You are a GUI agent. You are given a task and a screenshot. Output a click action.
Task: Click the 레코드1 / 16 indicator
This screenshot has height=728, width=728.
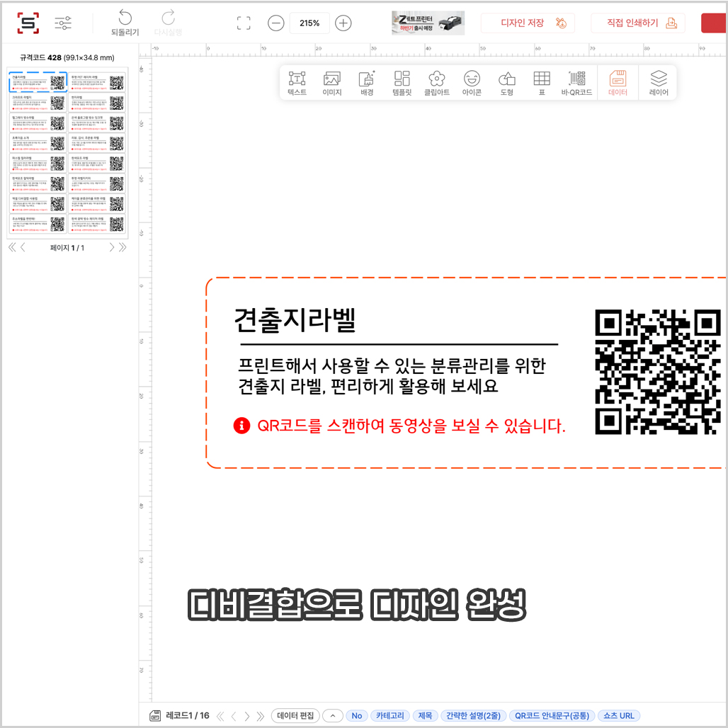(x=188, y=715)
